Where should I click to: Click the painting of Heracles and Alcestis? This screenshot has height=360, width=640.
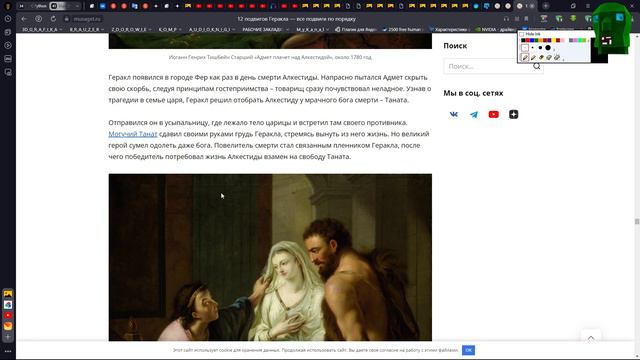pyautogui.click(x=270, y=257)
